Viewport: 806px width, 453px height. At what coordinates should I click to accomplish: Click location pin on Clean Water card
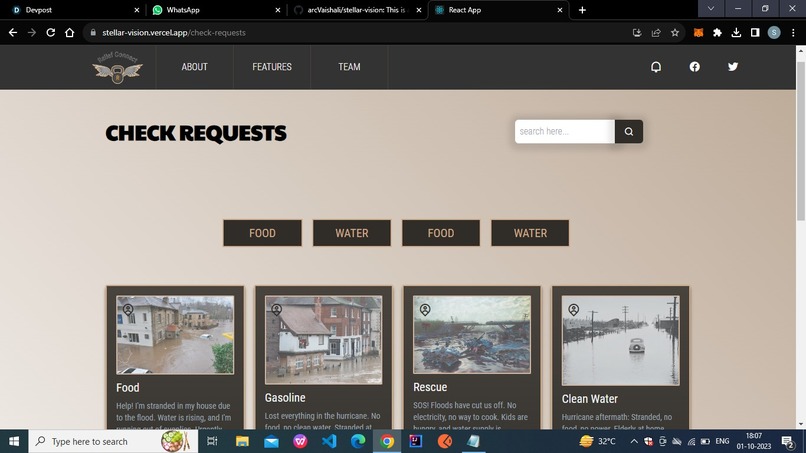point(574,310)
